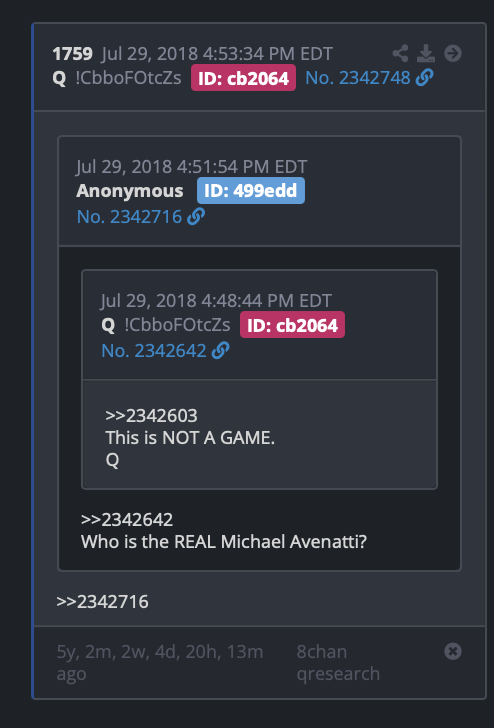This screenshot has width=494, height=728.
Task: Open post link No. 2342716
Action: pos(129,217)
